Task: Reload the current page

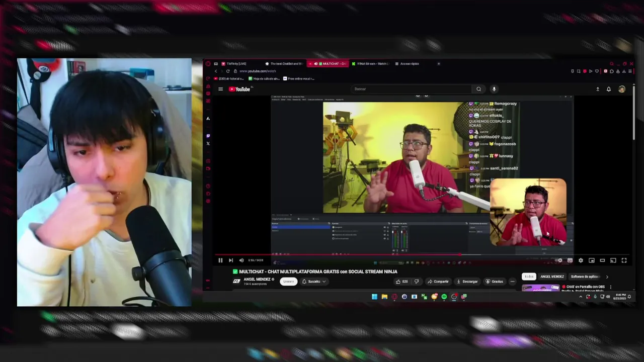Action: click(x=228, y=71)
